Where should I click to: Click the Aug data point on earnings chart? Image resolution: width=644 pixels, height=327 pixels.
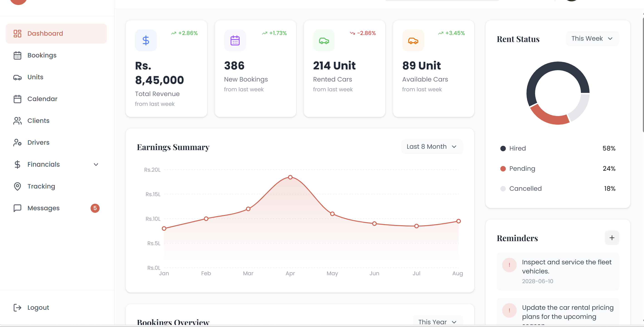tap(458, 221)
